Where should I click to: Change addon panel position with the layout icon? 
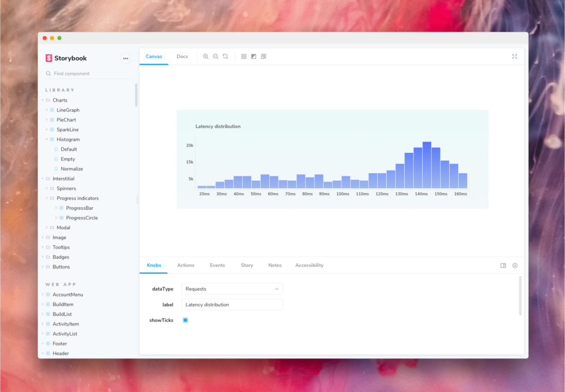pos(503,265)
